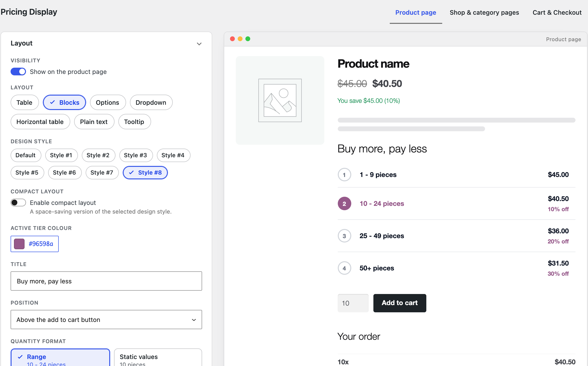588x366 pixels.
Task: Pick design Style #4
Action: pyautogui.click(x=173, y=155)
